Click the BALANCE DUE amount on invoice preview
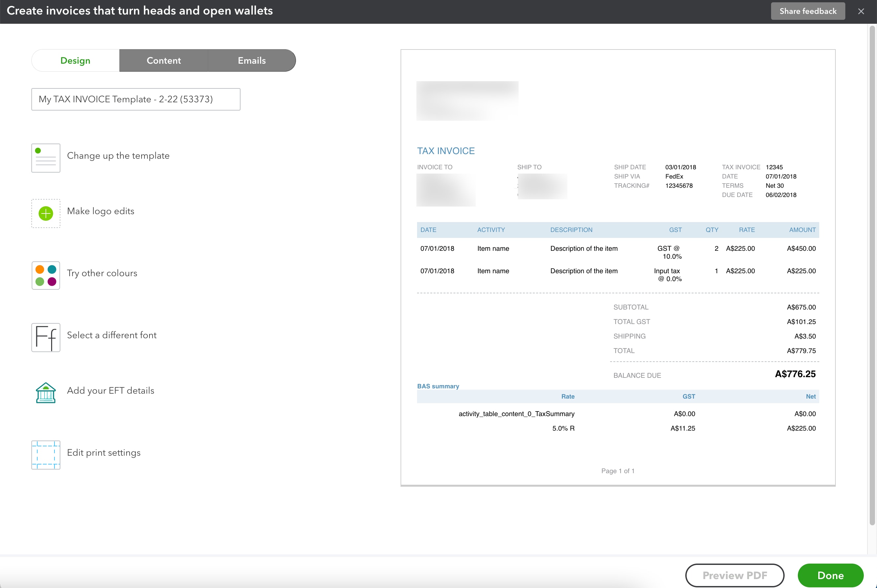Screen dimensions: 877x588 point(795,374)
